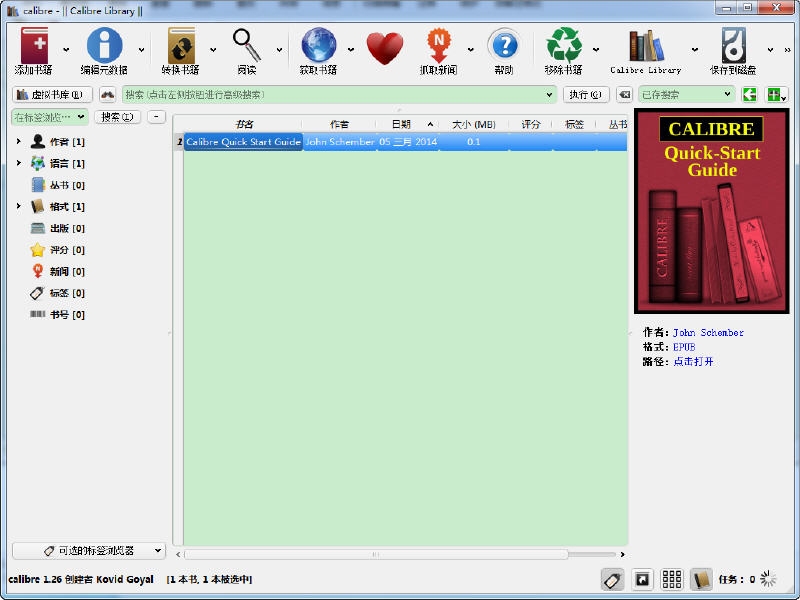
Task: Expand the search history dropdown arrow
Action: click(549, 95)
